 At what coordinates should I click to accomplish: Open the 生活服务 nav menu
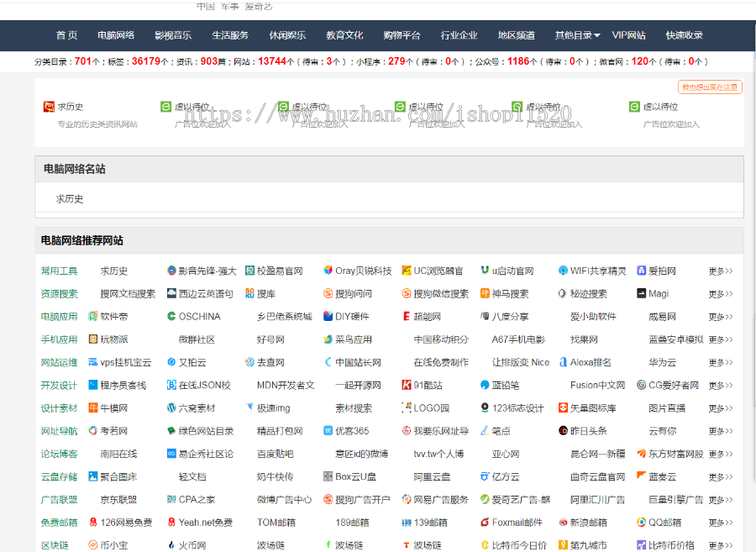pos(230,35)
